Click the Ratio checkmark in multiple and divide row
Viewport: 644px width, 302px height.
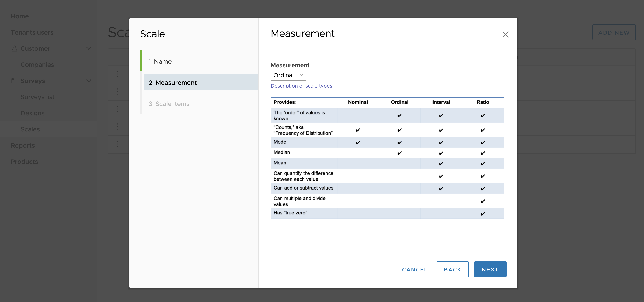483,201
